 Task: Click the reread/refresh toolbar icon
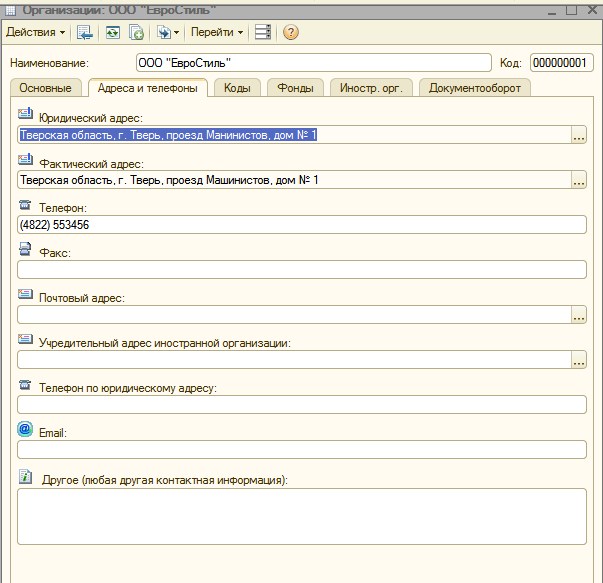(113, 32)
